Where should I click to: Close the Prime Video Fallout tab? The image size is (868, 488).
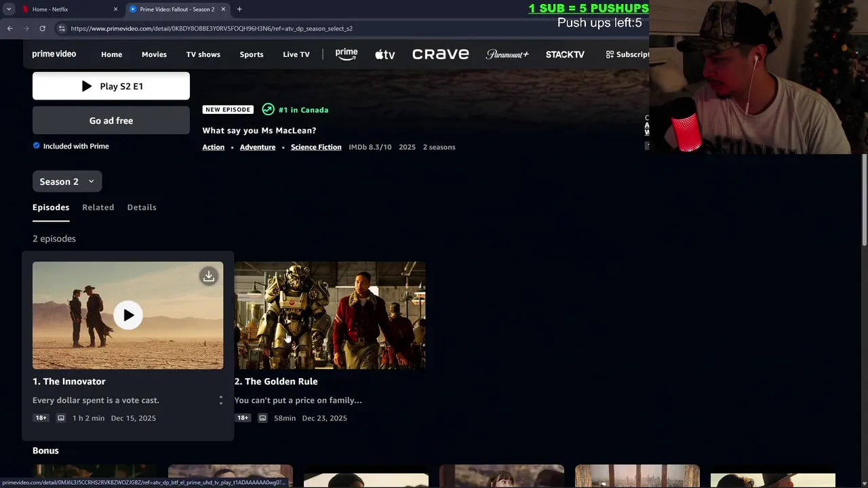coord(223,9)
